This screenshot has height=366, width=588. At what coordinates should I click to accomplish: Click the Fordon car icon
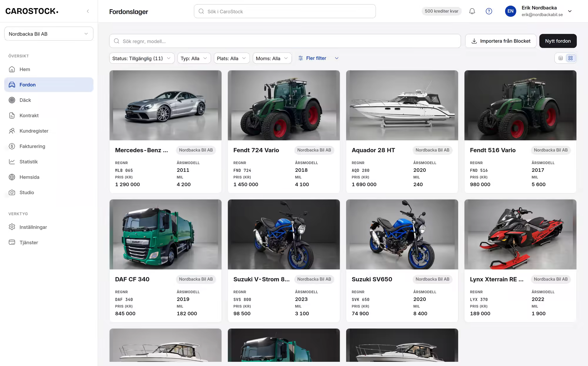click(x=12, y=85)
